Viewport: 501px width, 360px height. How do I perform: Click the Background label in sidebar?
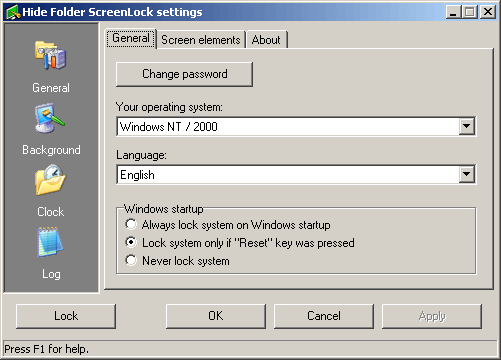51,150
